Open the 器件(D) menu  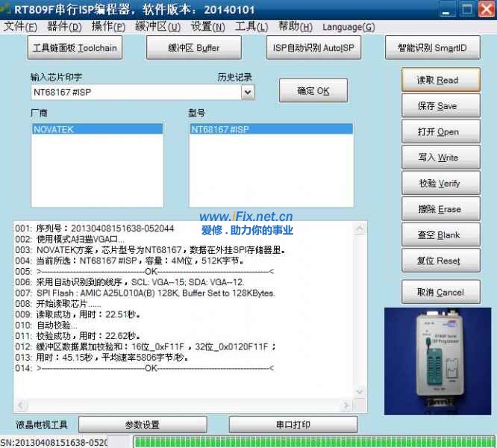(x=64, y=27)
